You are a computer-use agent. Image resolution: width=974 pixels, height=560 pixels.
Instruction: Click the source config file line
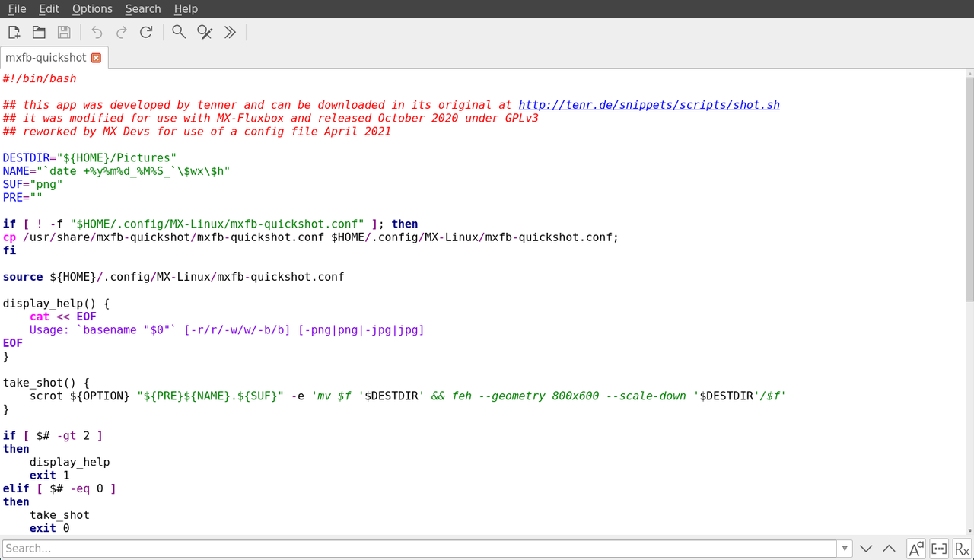173,277
